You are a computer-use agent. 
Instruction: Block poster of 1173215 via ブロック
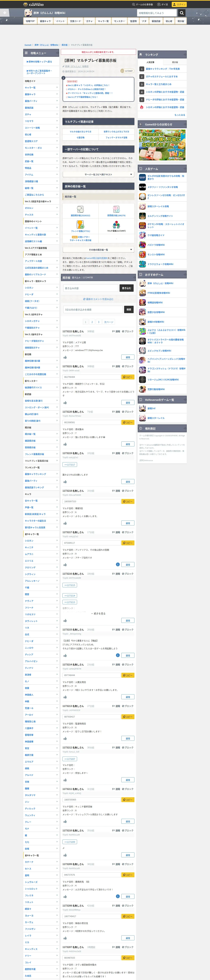tap(128, 630)
